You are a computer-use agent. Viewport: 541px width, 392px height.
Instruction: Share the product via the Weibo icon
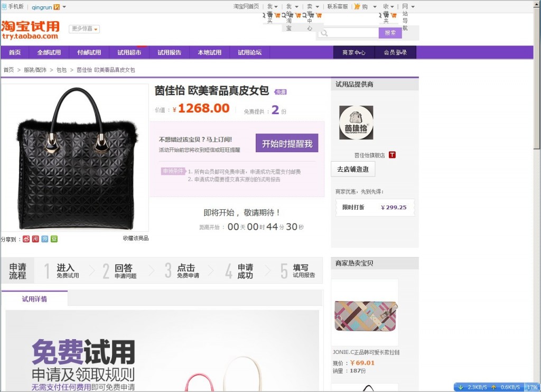[26, 239]
